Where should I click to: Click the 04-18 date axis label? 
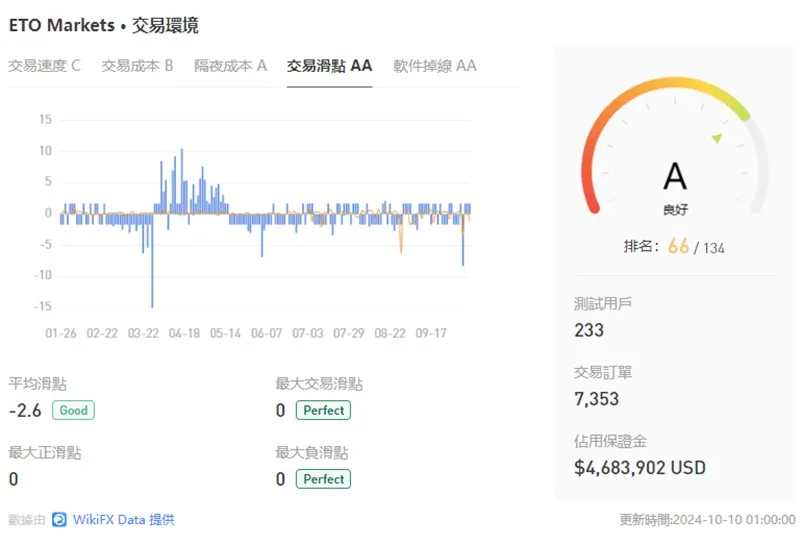click(184, 333)
